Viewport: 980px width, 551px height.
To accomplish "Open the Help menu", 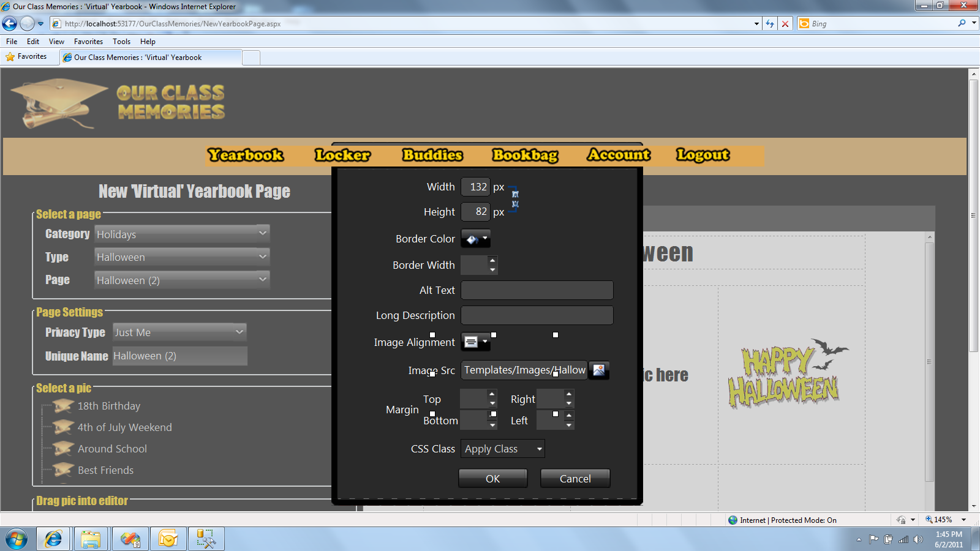I will [x=148, y=42].
